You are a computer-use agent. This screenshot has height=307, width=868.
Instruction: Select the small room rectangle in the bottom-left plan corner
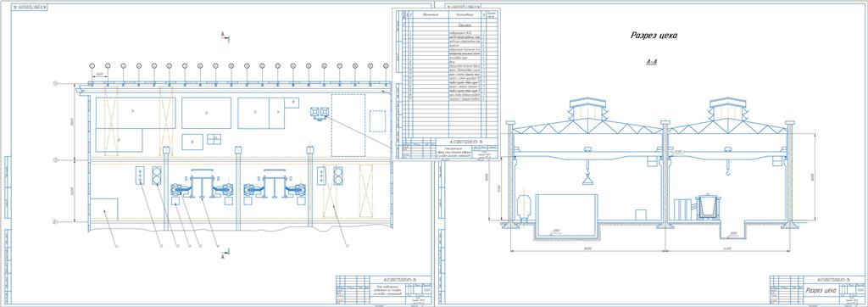tap(104, 209)
